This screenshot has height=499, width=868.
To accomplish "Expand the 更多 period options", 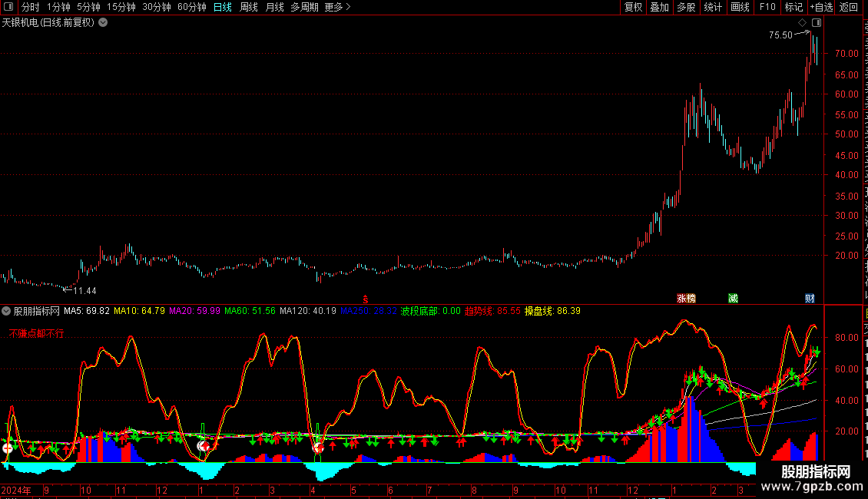I will pyautogui.click(x=337, y=7).
